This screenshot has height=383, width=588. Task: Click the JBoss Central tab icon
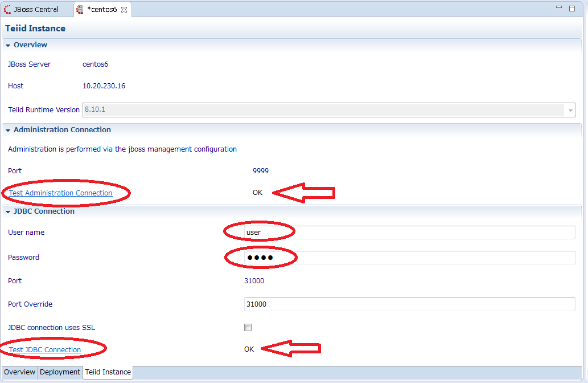click(7, 9)
